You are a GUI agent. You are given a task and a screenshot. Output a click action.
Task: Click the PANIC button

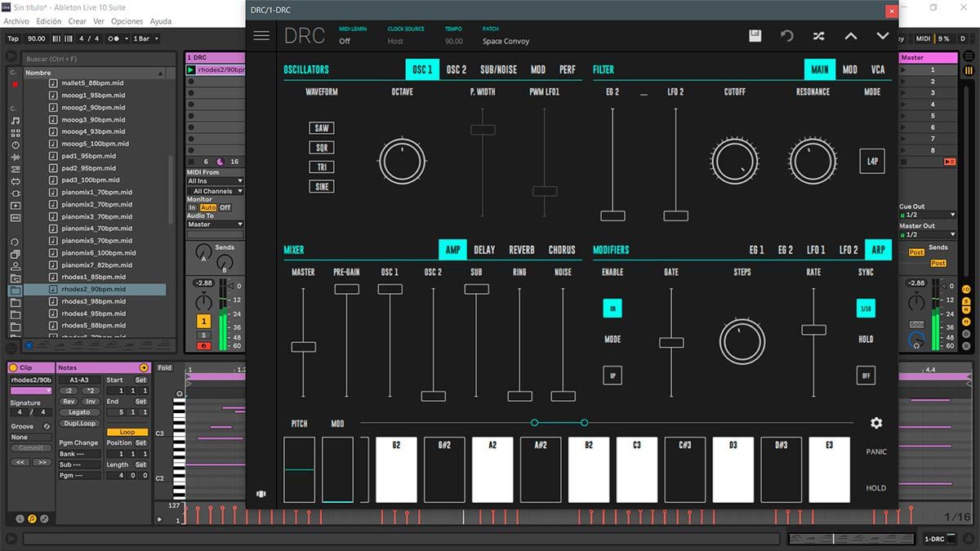pyautogui.click(x=876, y=451)
